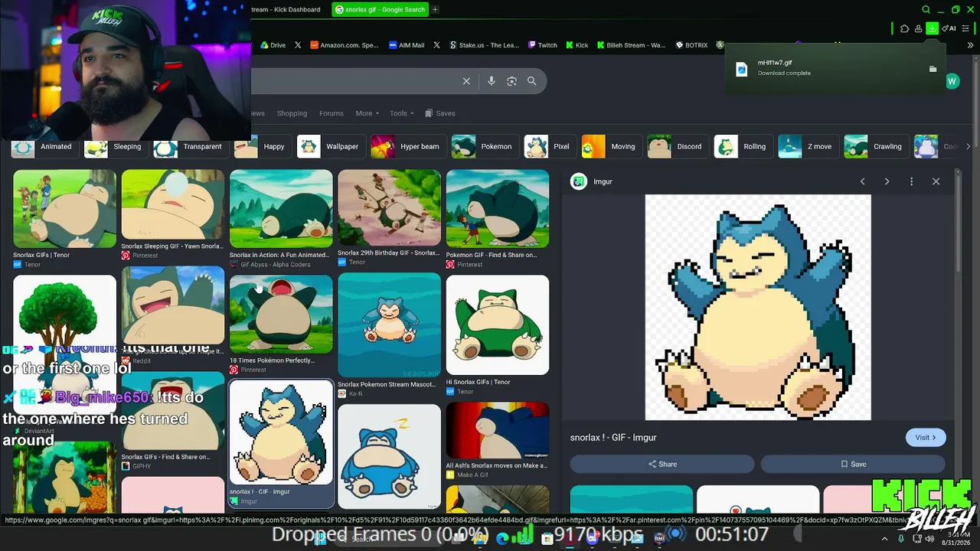Close the Imgur image preview panel
This screenshot has height=551, width=980.
click(x=936, y=181)
